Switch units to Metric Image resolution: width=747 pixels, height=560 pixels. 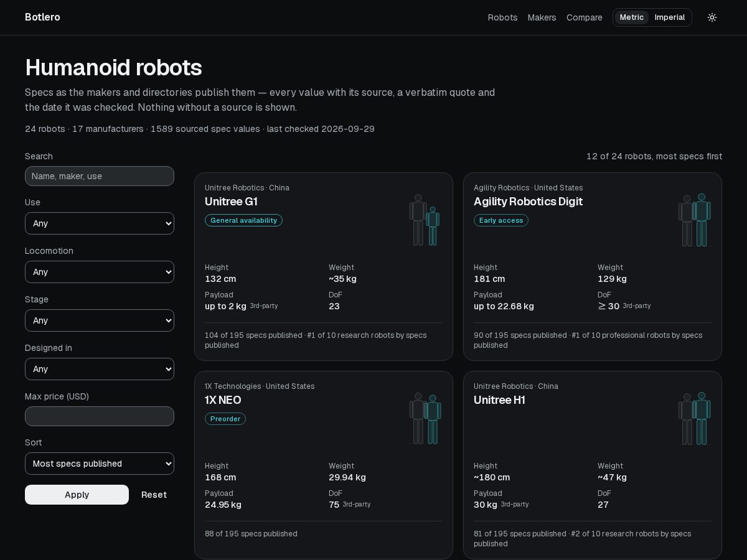coord(632,17)
